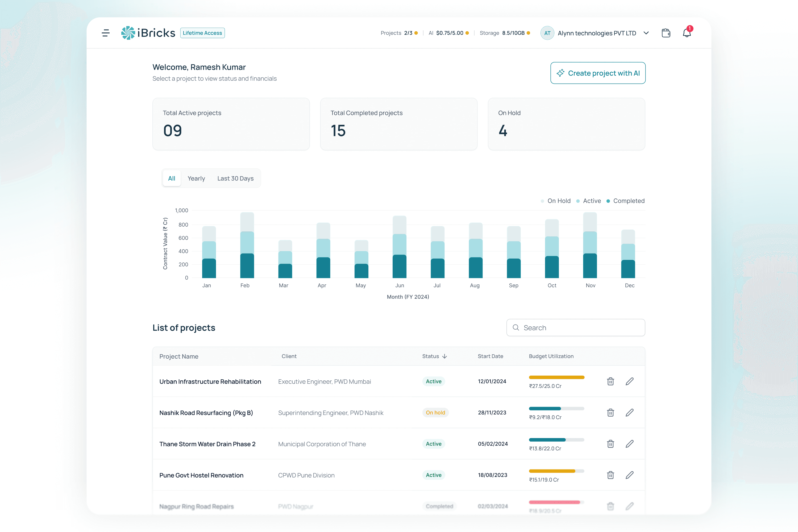
Task: Delete Thane Storm Water Drain project
Action: pos(610,444)
